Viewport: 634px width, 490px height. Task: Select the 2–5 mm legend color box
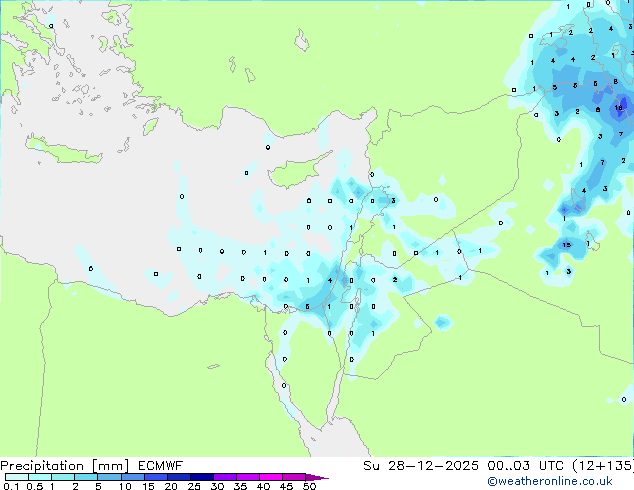click(86, 477)
